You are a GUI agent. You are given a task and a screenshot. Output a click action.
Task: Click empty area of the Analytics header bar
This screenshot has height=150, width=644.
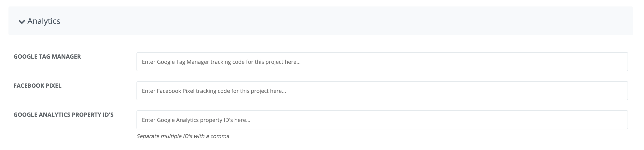(350, 21)
